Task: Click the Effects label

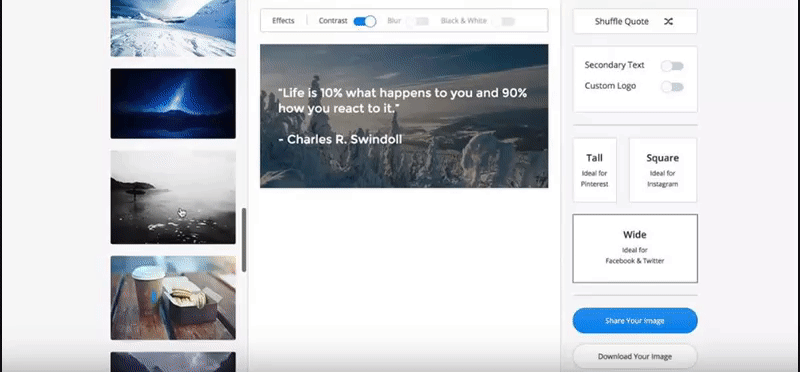Action: (283, 21)
